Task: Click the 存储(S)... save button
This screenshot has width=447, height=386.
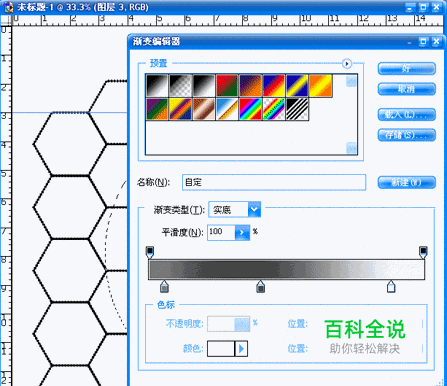Action: [x=406, y=135]
